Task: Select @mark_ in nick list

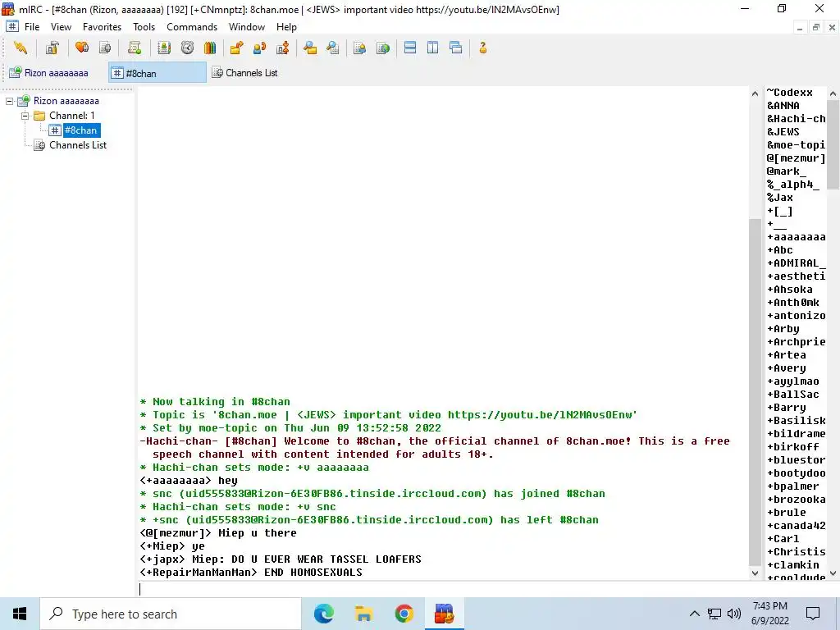Action: click(x=787, y=171)
